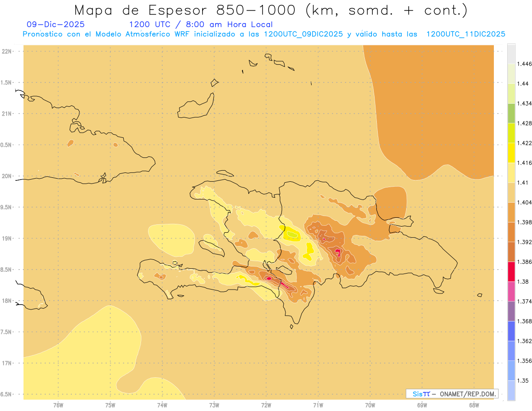This screenshot has height=411, width=532.
Task: Click the legend value '1.422'
Action: [525, 143]
